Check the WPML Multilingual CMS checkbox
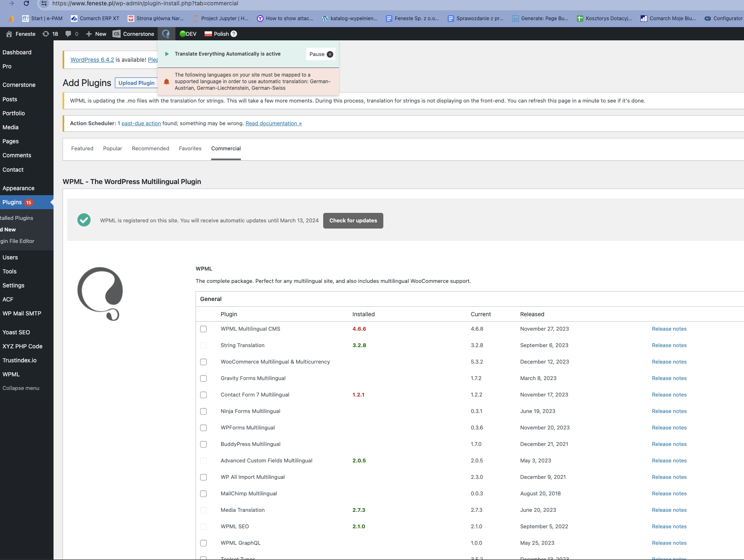Image resolution: width=744 pixels, height=560 pixels. pos(203,329)
